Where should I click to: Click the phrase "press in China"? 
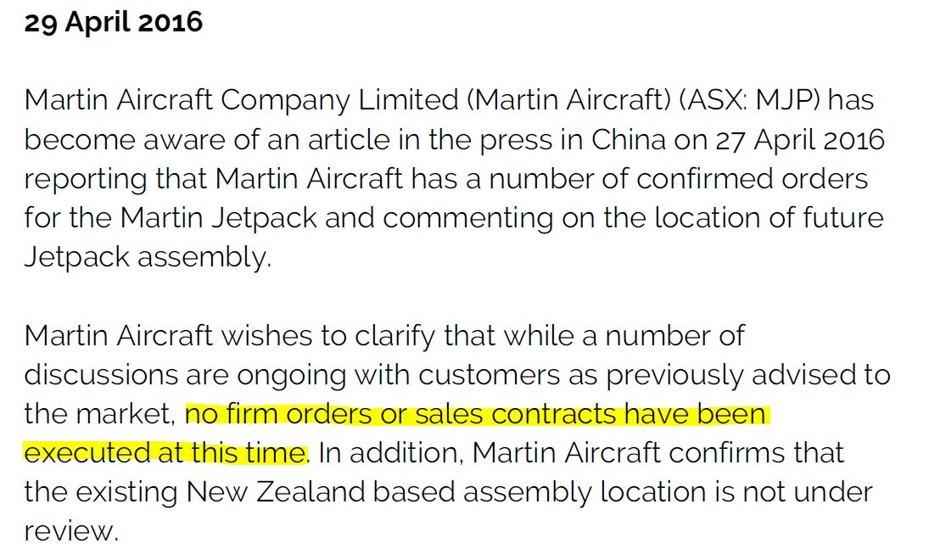tap(573, 141)
